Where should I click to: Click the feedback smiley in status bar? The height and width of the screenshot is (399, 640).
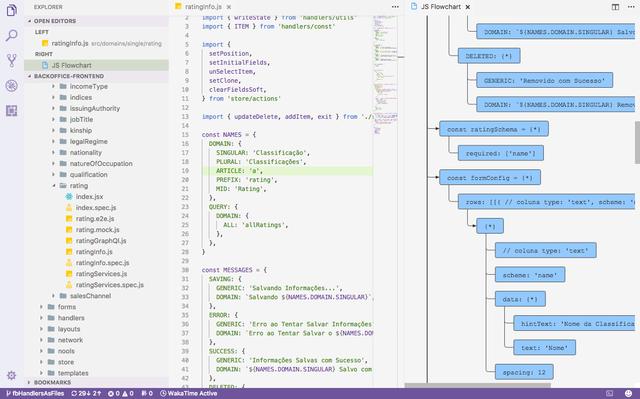[x=628, y=393]
